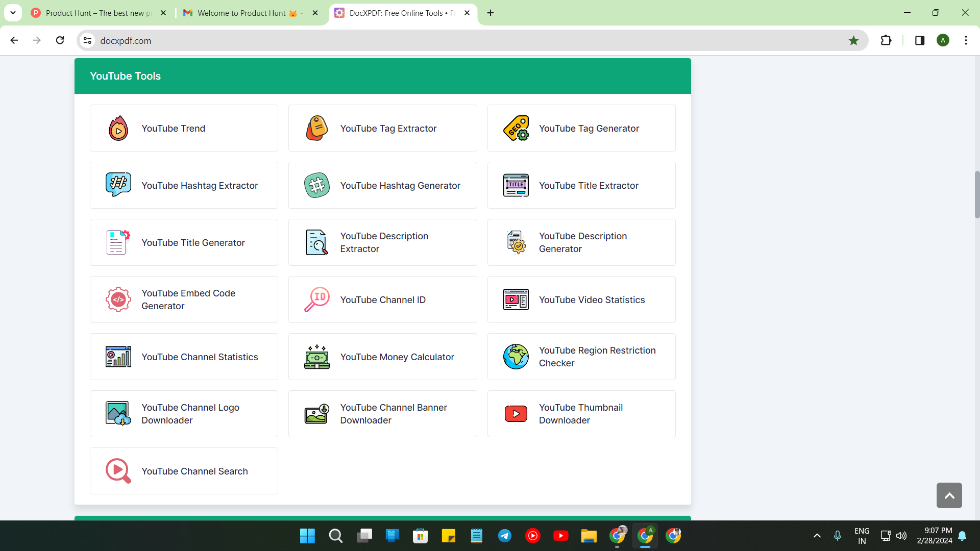The height and width of the screenshot is (551, 980).
Task: Open the YouTube Thumbnail Downloader play icon
Action: click(x=516, y=414)
